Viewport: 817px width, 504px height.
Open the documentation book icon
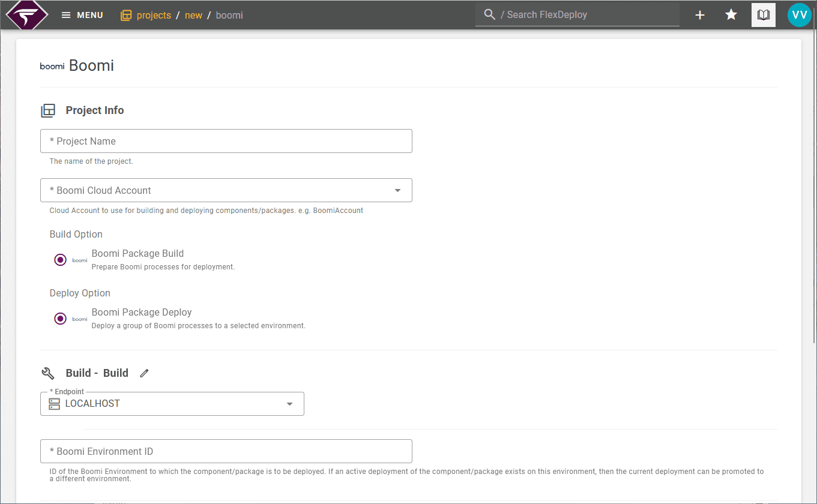(764, 15)
